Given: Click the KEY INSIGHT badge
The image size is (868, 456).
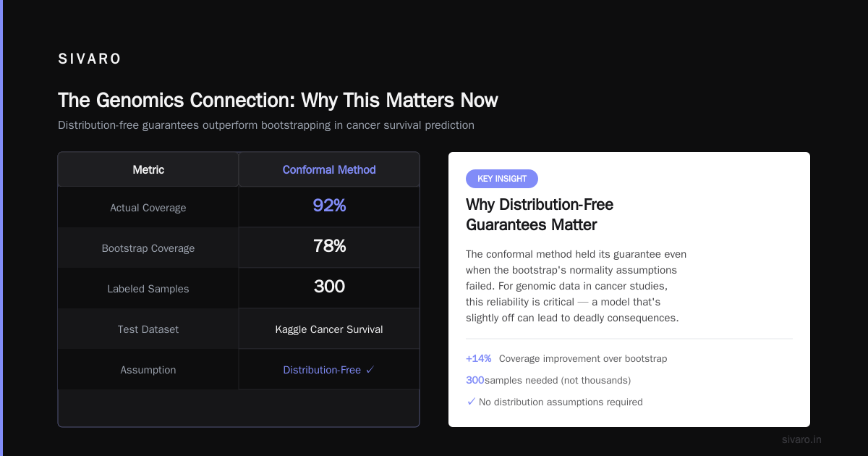Looking at the screenshot, I should [x=502, y=179].
